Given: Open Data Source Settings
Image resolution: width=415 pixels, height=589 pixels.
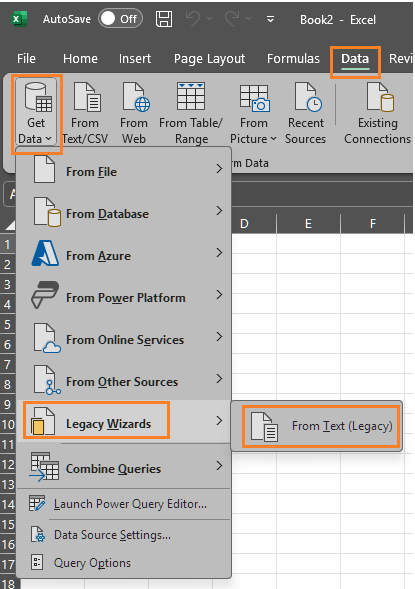Looking at the screenshot, I should point(124,535).
